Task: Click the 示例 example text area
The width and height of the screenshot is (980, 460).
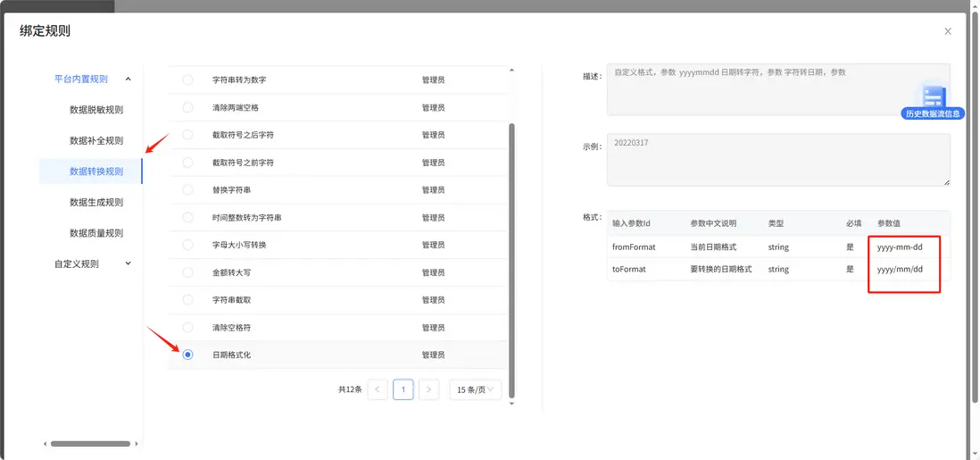Action: [778, 159]
